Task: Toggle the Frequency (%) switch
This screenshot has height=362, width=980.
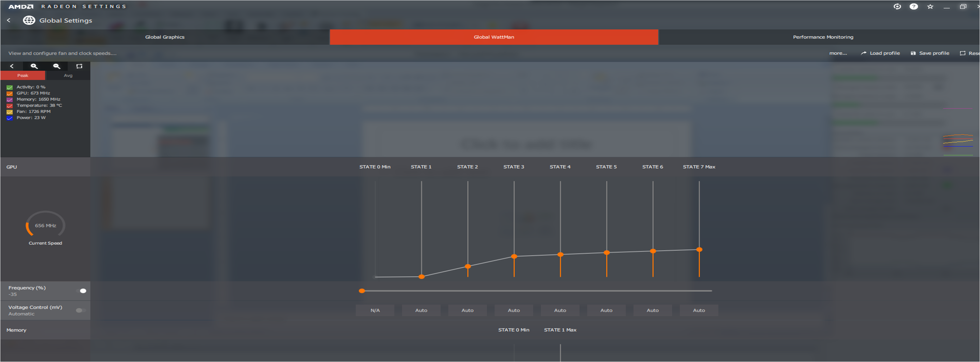Action: [81, 291]
